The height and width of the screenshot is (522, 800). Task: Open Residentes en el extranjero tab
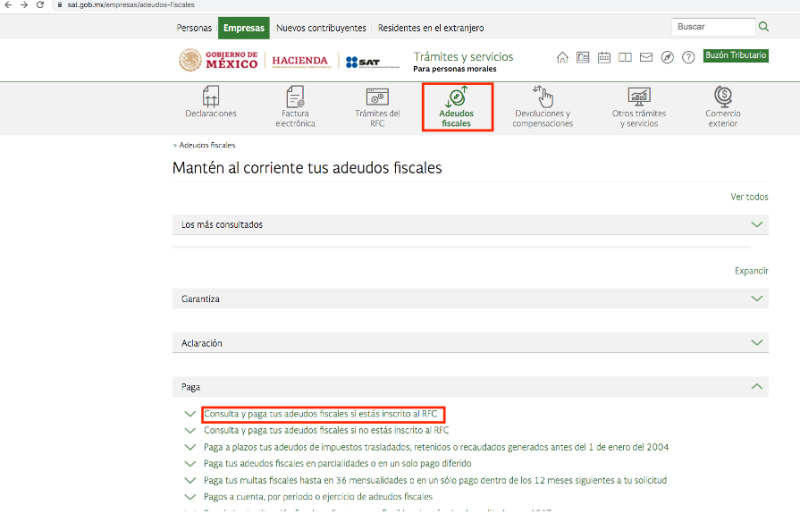coord(431,28)
